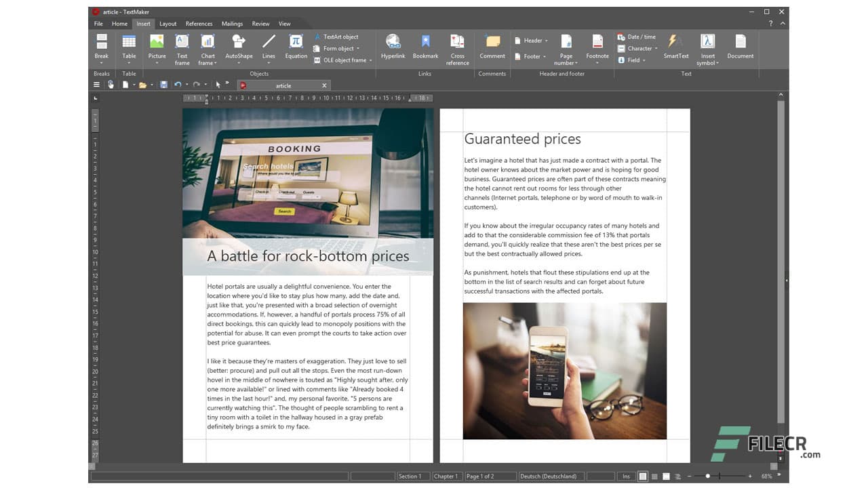Image resolution: width=868 pixels, height=488 pixels.
Task: Switch to the first view mode button in status bar
Action: [643, 476]
